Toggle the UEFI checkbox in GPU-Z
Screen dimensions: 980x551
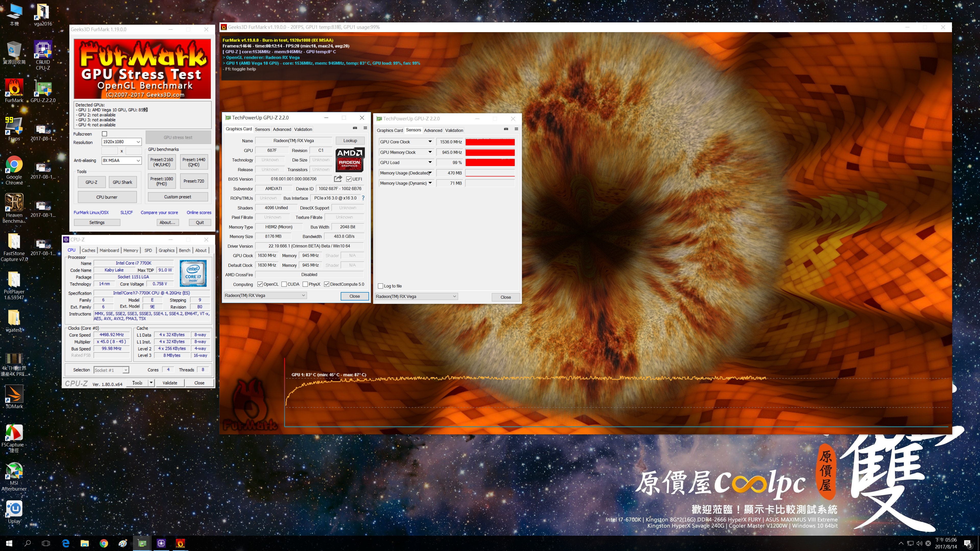pyautogui.click(x=348, y=179)
